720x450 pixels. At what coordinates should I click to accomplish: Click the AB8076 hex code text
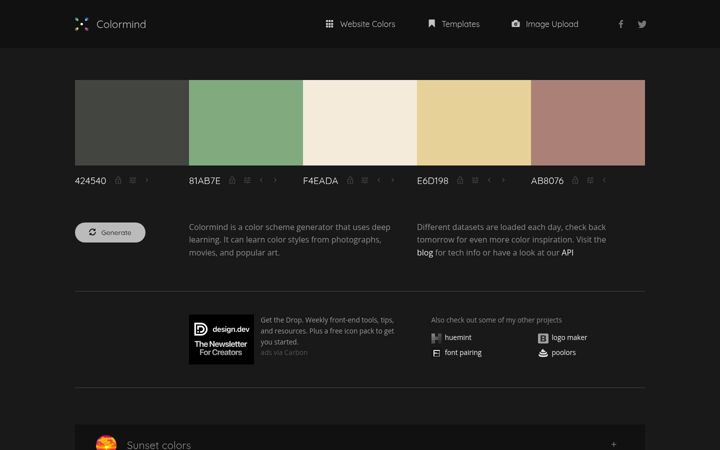[547, 180]
